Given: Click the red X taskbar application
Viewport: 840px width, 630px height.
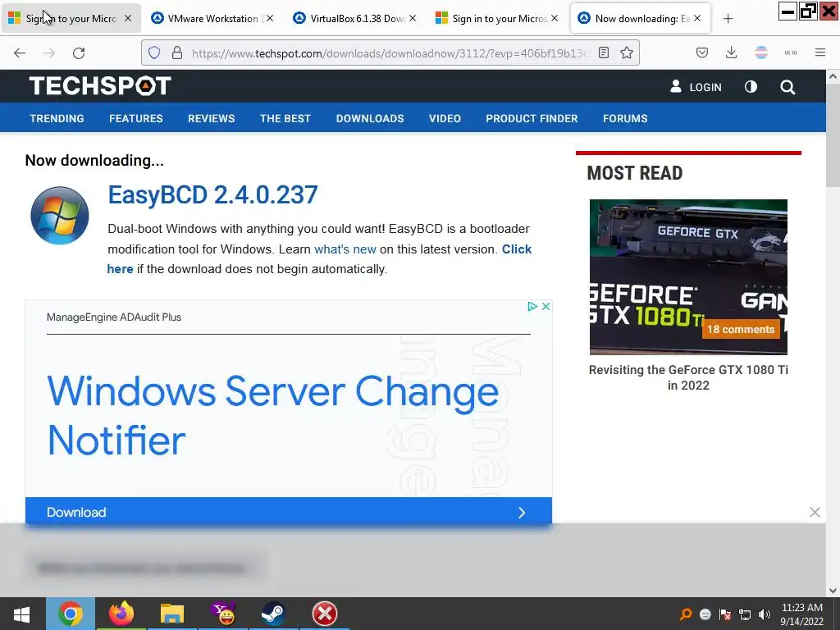Looking at the screenshot, I should (325, 614).
